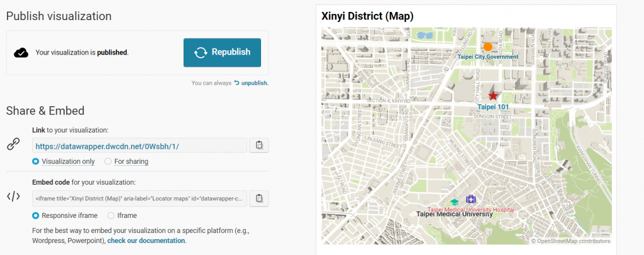Click the Section 4, Xinyi Rd label
The height and width of the screenshot is (255, 644).
click(x=388, y=100)
